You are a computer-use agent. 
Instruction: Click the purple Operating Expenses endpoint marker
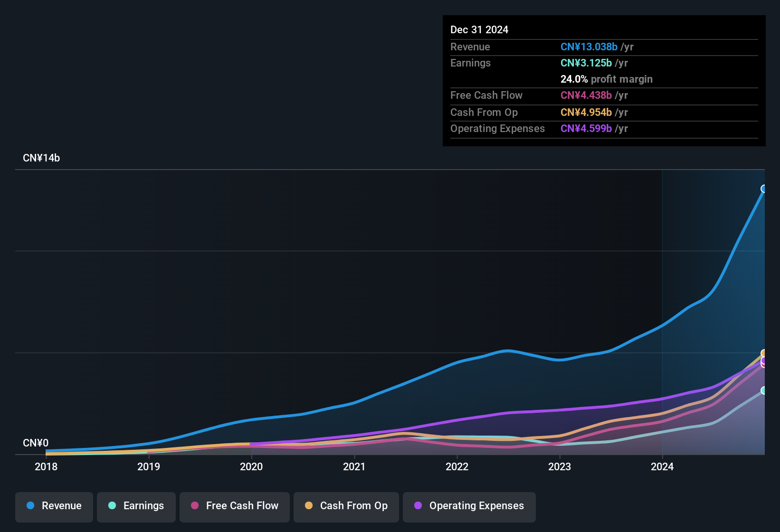tap(764, 361)
